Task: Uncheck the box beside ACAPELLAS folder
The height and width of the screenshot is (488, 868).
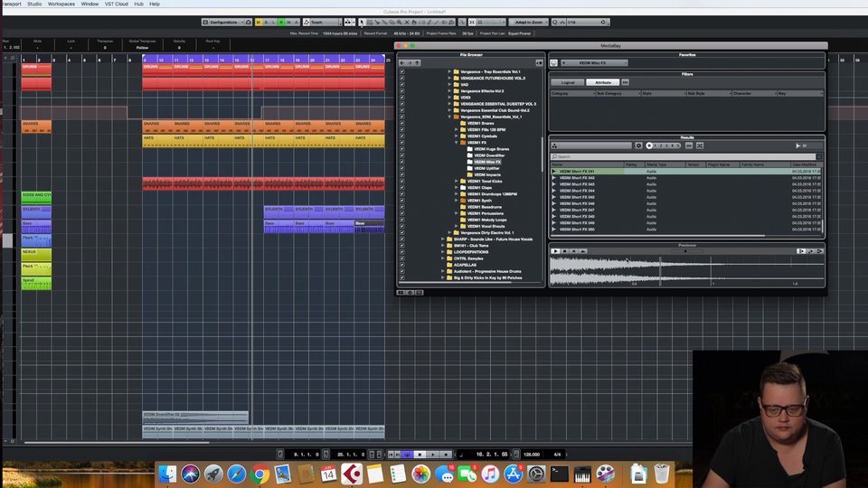Action: point(401,265)
